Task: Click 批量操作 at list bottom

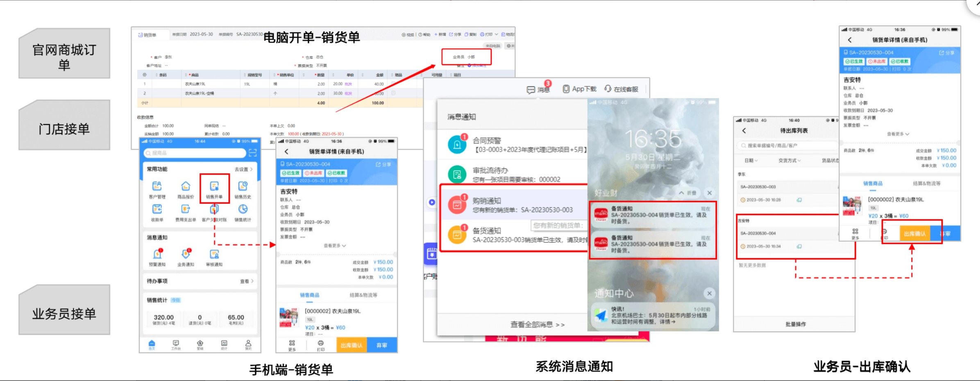Action: tap(795, 324)
